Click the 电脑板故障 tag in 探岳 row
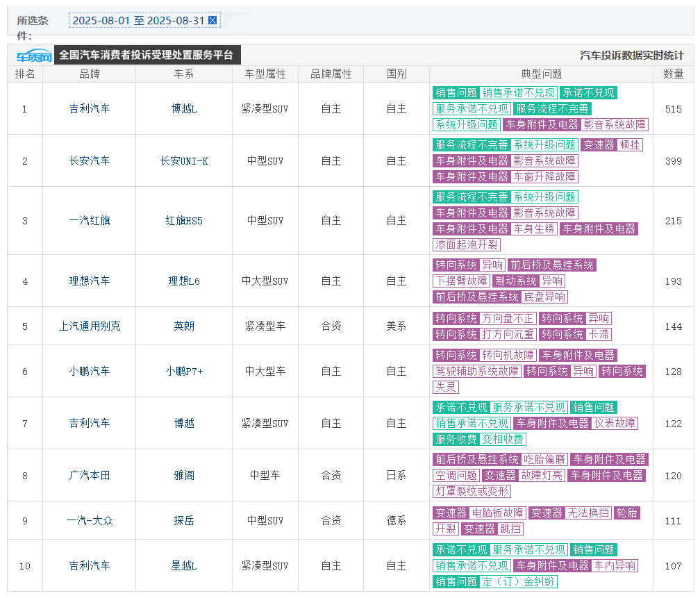This screenshot has height=598, width=700. pyautogui.click(x=498, y=513)
